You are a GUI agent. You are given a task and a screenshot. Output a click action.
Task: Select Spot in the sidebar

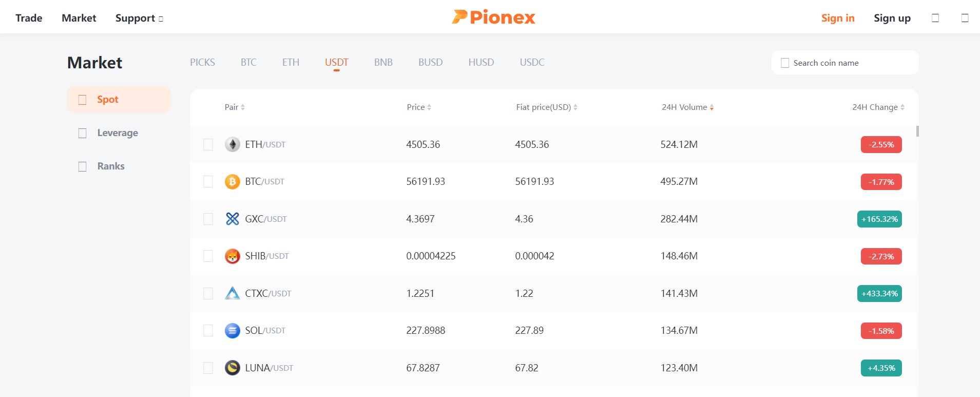(x=119, y=99)
